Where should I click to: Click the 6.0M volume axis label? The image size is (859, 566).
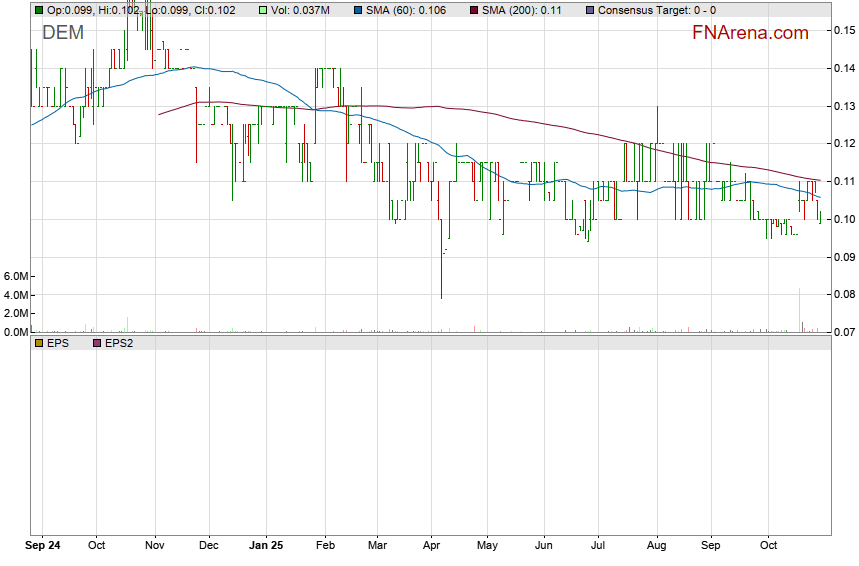coord(15,276)
